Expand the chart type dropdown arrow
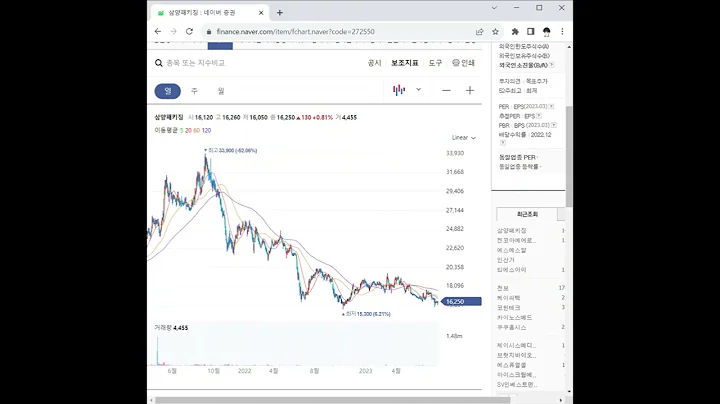 [418, 90]
